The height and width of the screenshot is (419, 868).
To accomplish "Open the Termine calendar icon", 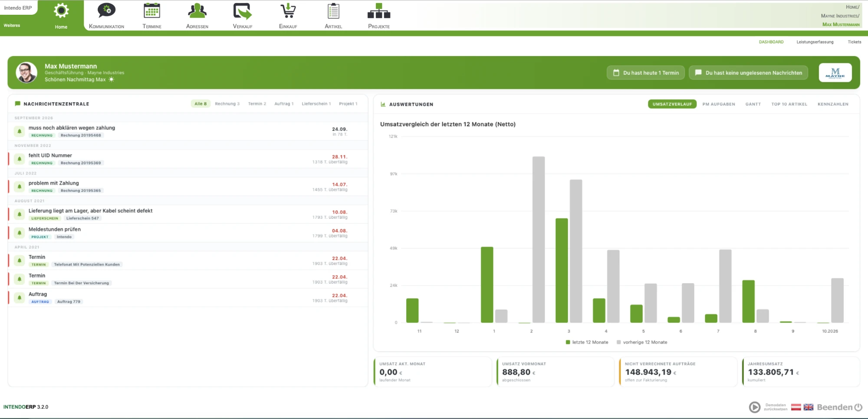I will click(x=152, y=11).
